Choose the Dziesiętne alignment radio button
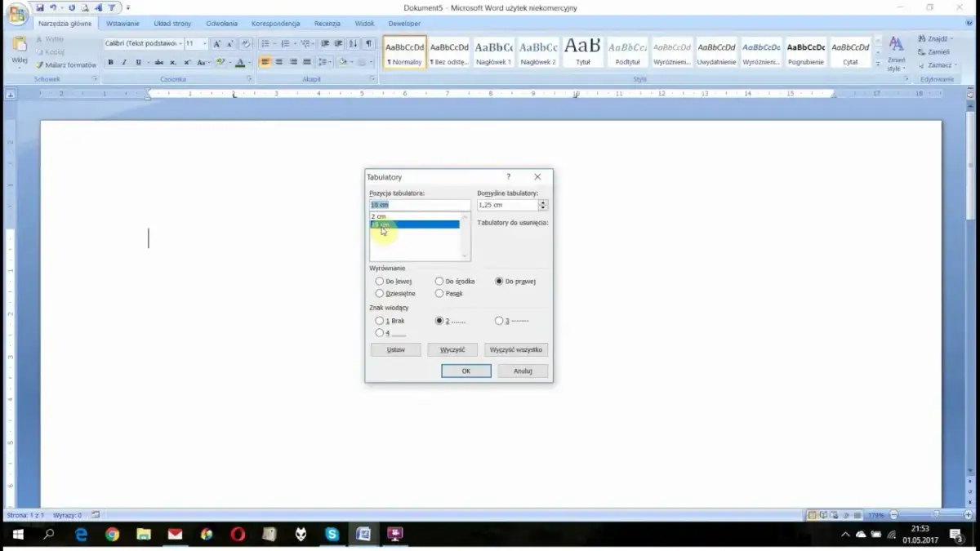The image size is (980, 551). coord(380,293)
